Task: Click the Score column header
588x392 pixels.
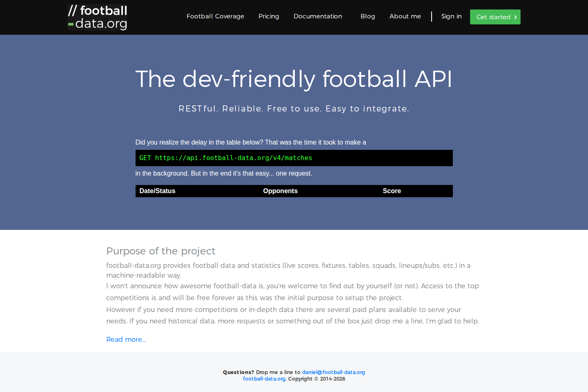Action: 392,191
